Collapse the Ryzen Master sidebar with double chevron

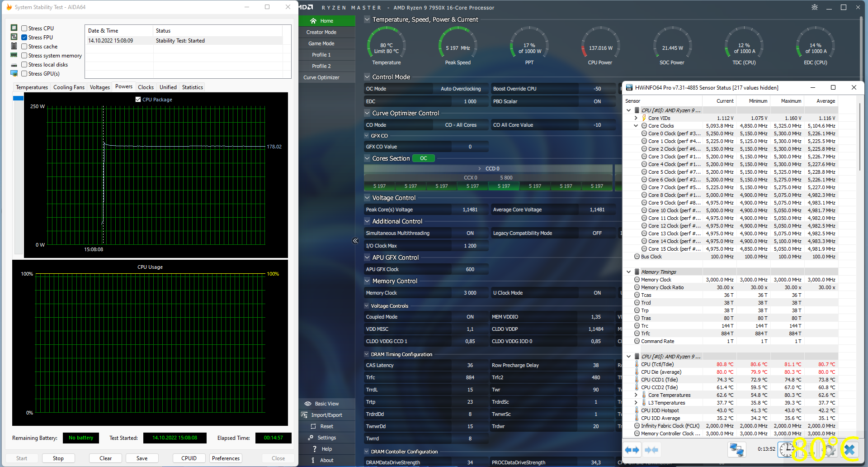[x=355, y=241]
